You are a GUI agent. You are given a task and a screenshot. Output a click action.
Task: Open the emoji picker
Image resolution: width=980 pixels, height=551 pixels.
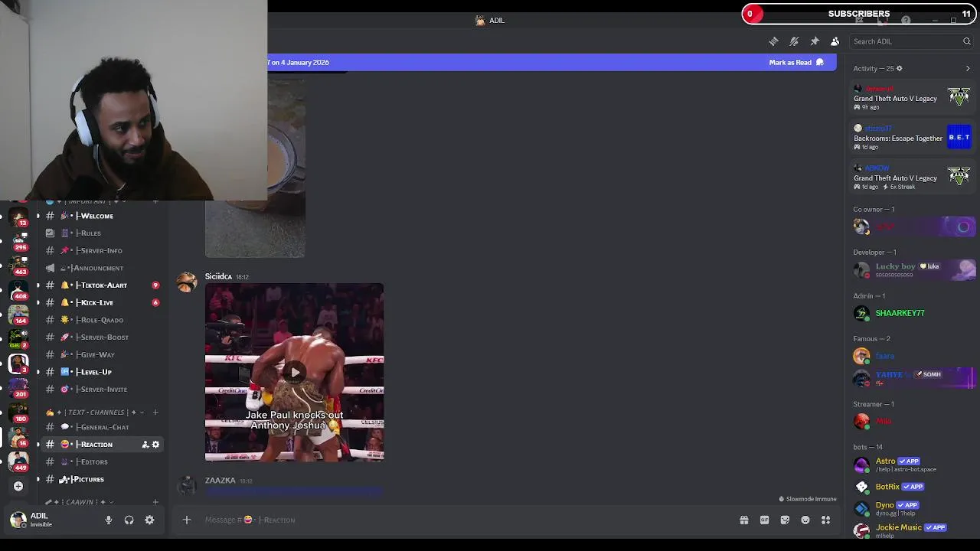(x=805, y=520)
